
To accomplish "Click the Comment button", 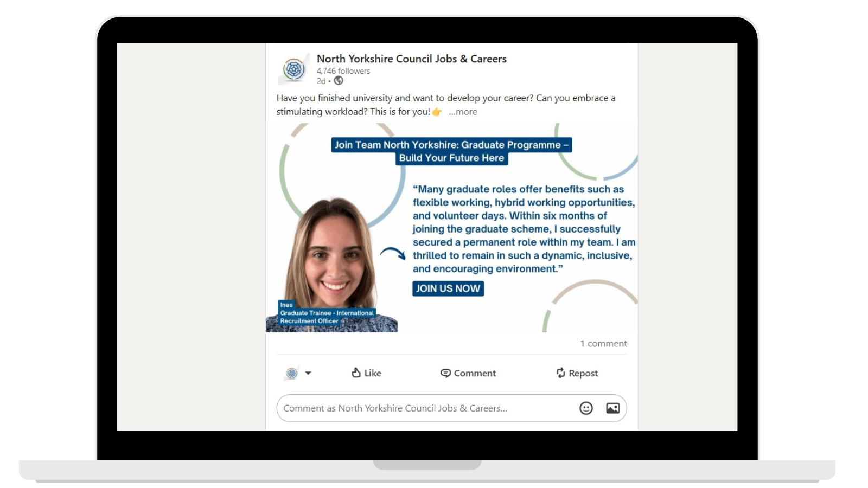I will (x=468, y=373).
